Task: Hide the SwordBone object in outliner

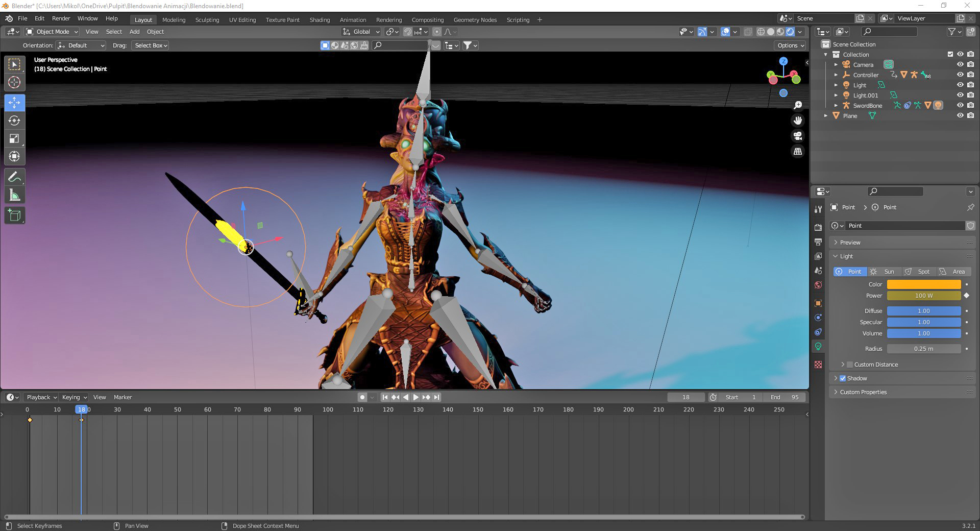Action: [x=960, y=106]
